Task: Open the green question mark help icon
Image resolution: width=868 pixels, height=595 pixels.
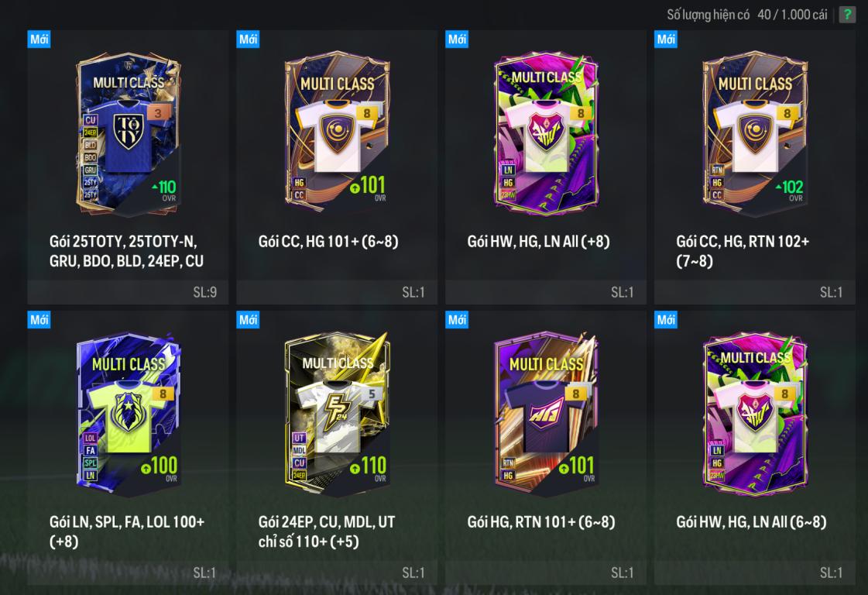Action: click(847, 15)
